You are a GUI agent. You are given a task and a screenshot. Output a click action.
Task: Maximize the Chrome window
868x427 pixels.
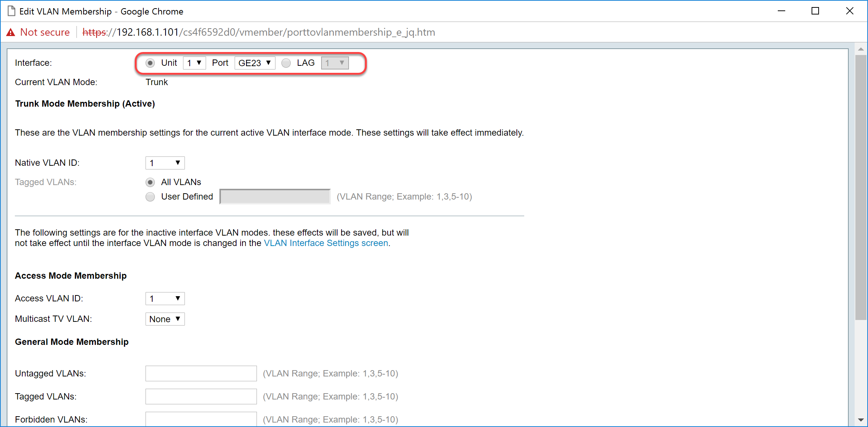(x=815, y=11)
